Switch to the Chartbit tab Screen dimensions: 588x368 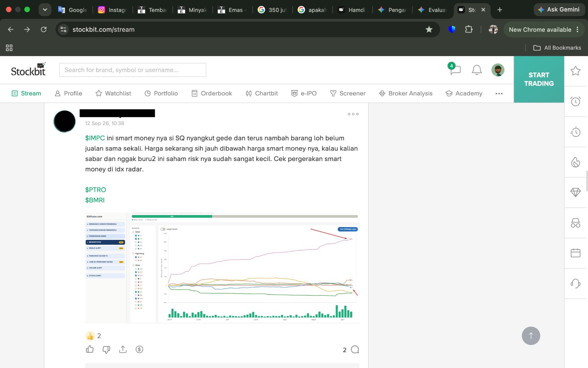coord(262,93)
